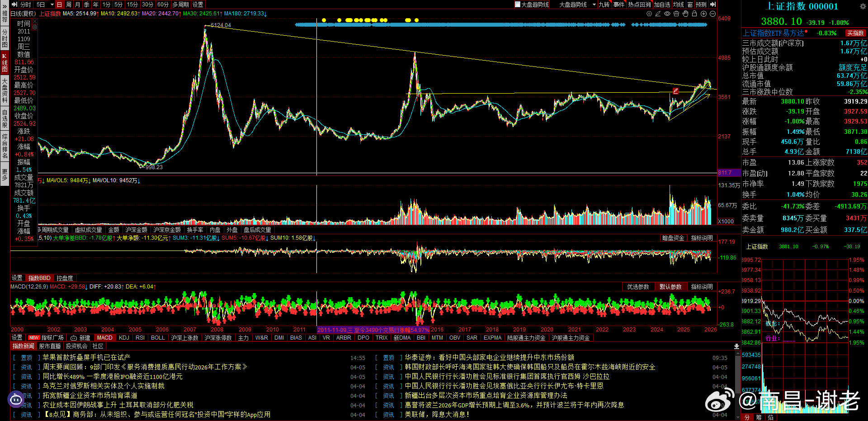
Task: Open news: 美联储，降息大消息！
Action: tap(437, 414)
